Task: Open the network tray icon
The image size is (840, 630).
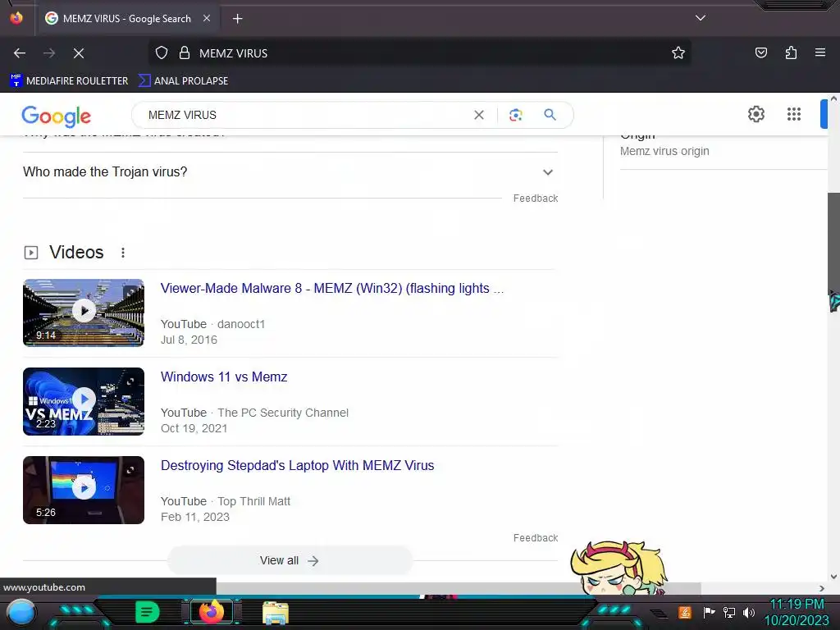Action: [x=729, y=612]
